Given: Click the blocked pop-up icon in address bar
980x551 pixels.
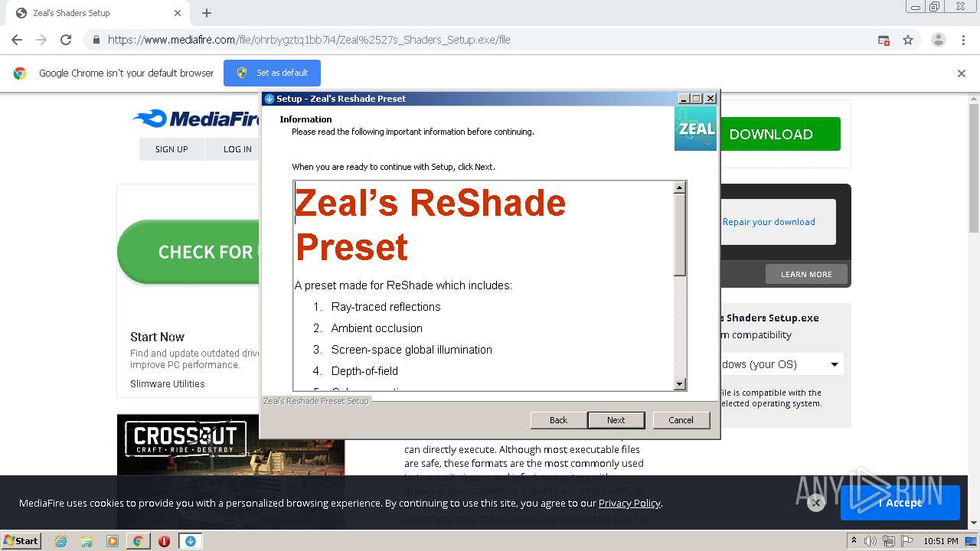Looking at the screenshot, I should (884, 40).
